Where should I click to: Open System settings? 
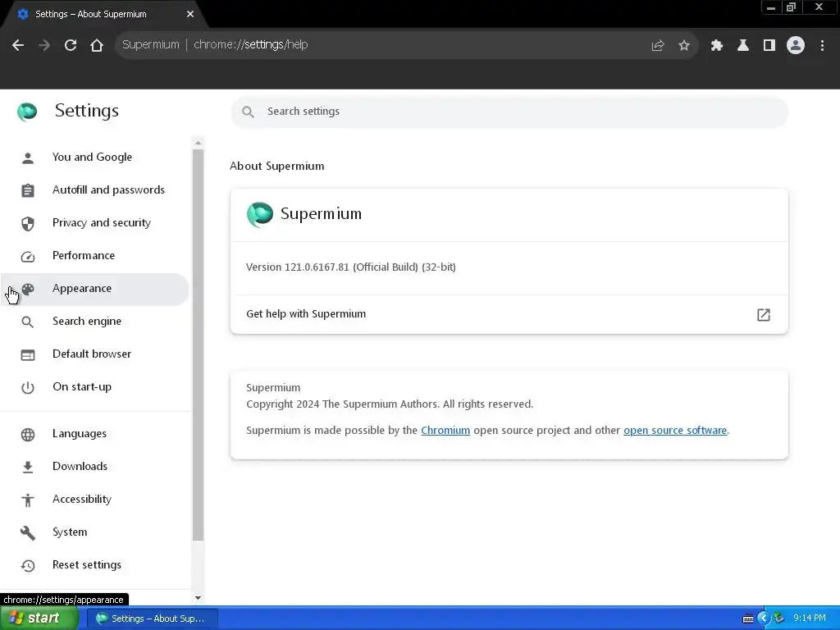[94, 532]
